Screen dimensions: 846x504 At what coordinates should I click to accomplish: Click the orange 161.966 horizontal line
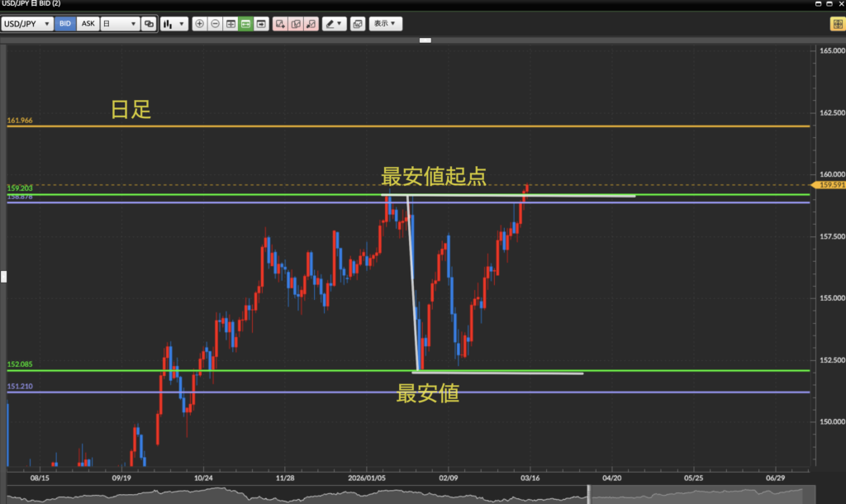(x=413, y=126)
